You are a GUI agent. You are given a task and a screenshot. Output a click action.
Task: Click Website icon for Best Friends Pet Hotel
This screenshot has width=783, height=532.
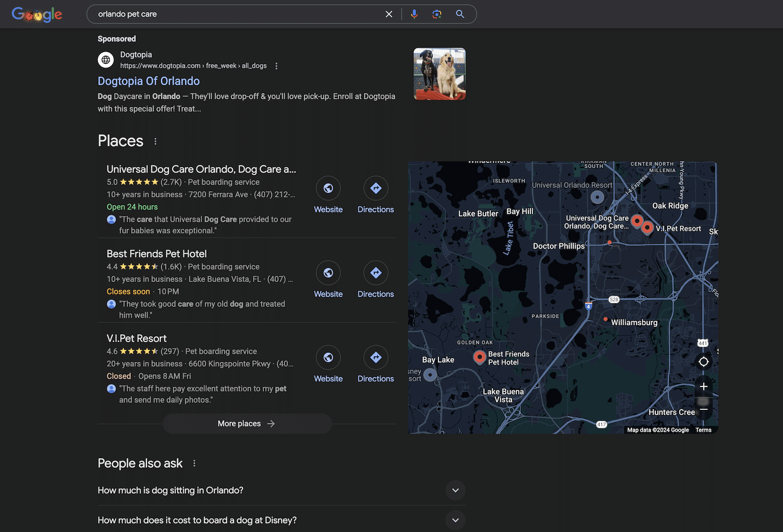[x=328, y=273]
